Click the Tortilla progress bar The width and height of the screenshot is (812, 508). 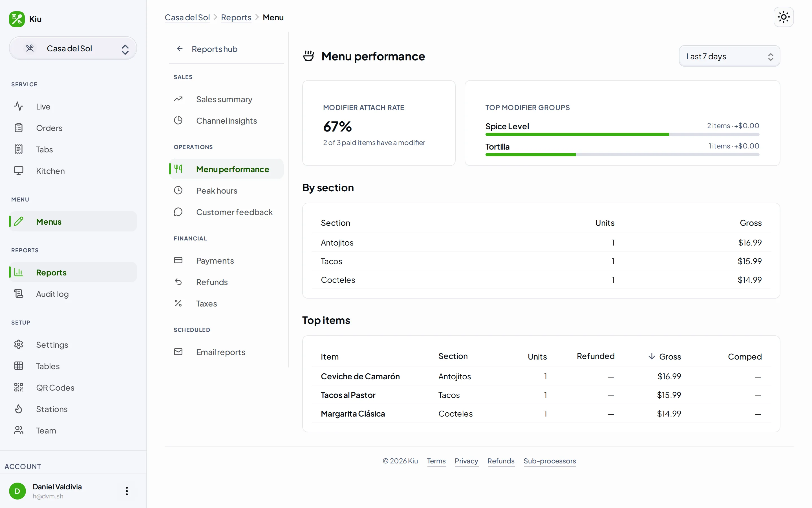coord(623,155)
